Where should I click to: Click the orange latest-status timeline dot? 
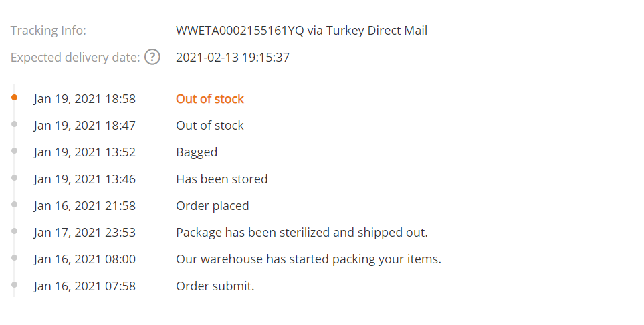[x=14, y=98]
